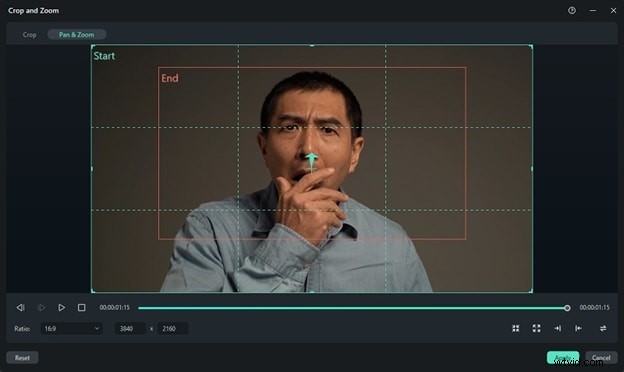Click the current time readout 00:00:01:15 on the left
Screen dimensions: 624x372
115,308
